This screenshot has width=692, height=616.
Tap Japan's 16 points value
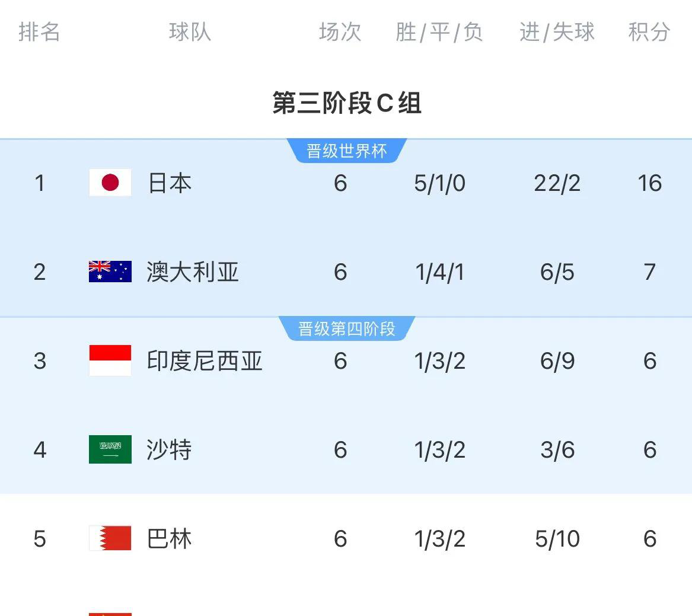click(x=650, y=183)
